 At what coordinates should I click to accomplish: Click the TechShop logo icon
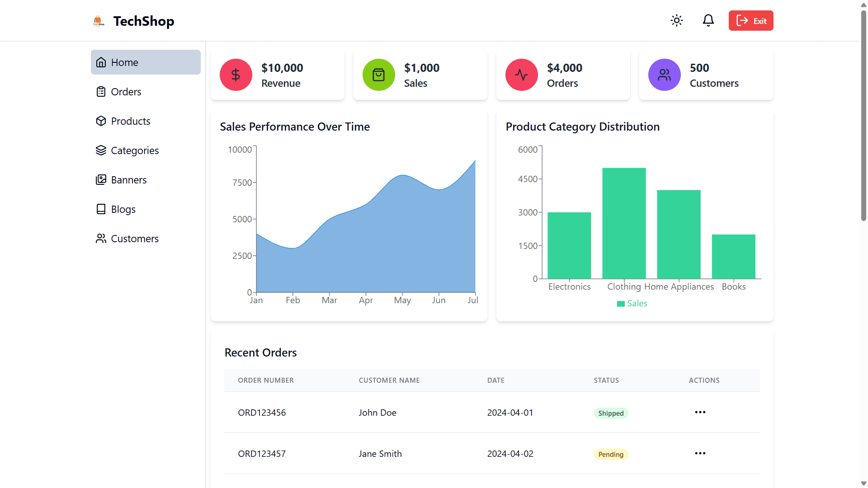pyautogui.click(x=99, y=21)
